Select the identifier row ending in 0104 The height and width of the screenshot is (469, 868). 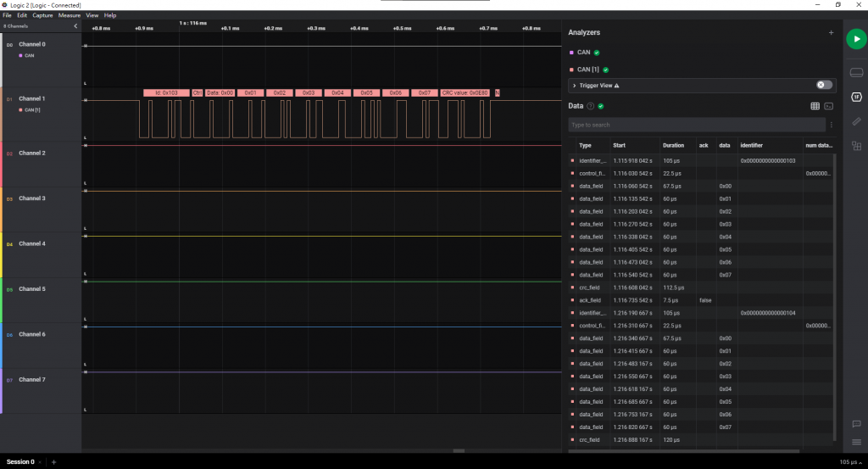point(700,313)
